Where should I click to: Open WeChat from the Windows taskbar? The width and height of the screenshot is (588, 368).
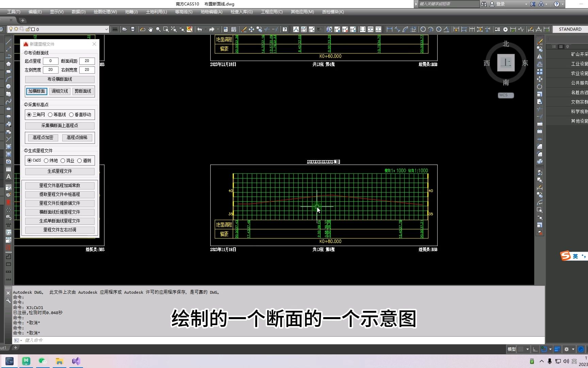tap(43, 361)
